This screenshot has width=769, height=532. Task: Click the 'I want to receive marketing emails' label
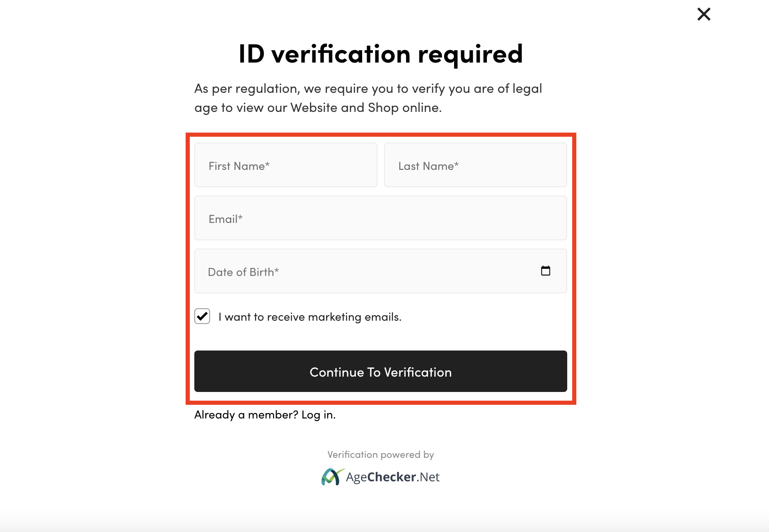point(310,317)
